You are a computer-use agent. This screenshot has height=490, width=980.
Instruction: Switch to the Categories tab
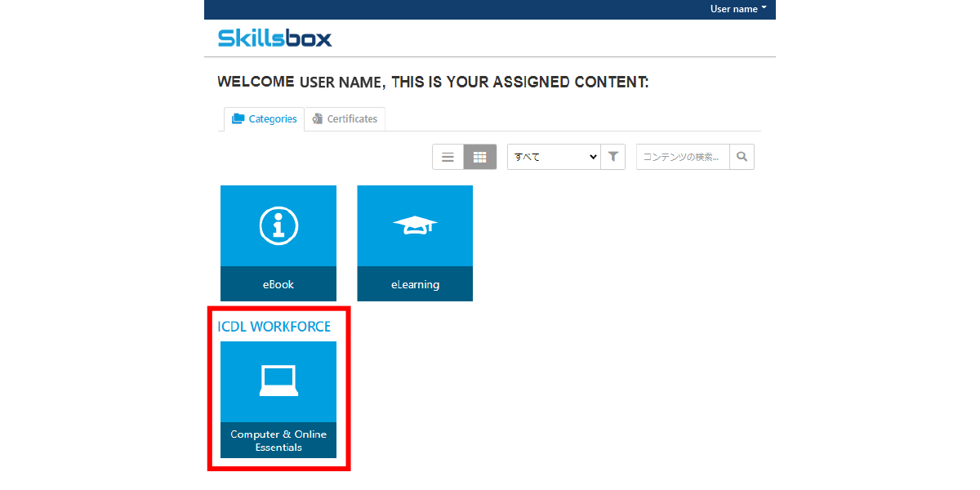click(264, 119)
